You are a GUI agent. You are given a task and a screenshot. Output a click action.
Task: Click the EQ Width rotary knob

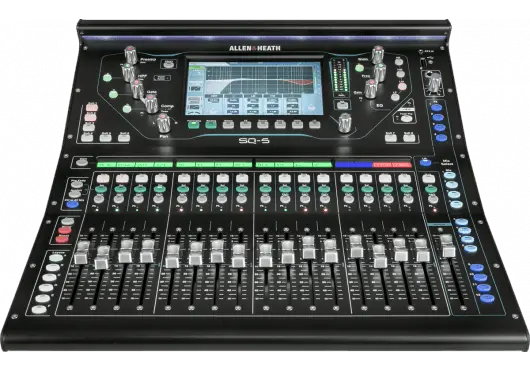coord(378,55)
